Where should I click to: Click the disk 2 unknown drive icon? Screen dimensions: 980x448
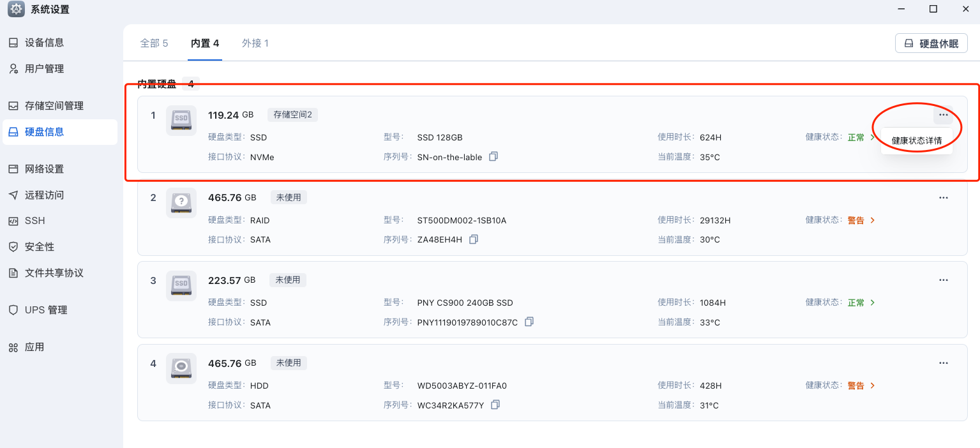click(x=181, y=203)
